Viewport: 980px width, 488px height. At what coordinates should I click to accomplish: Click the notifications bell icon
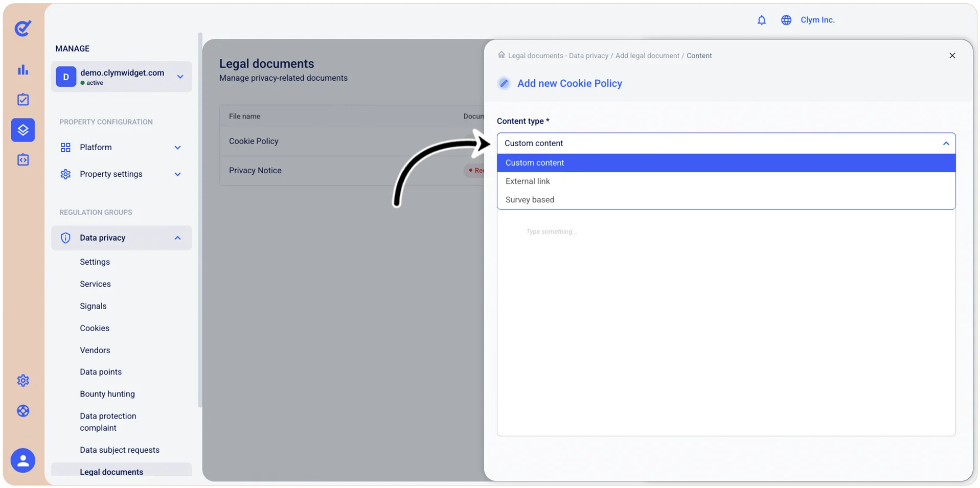[761, 20]
